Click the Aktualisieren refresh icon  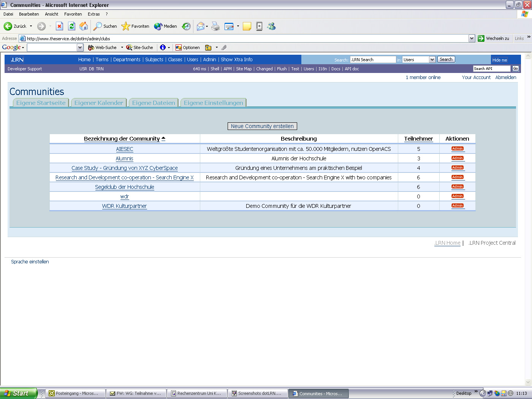click(71, 26)
